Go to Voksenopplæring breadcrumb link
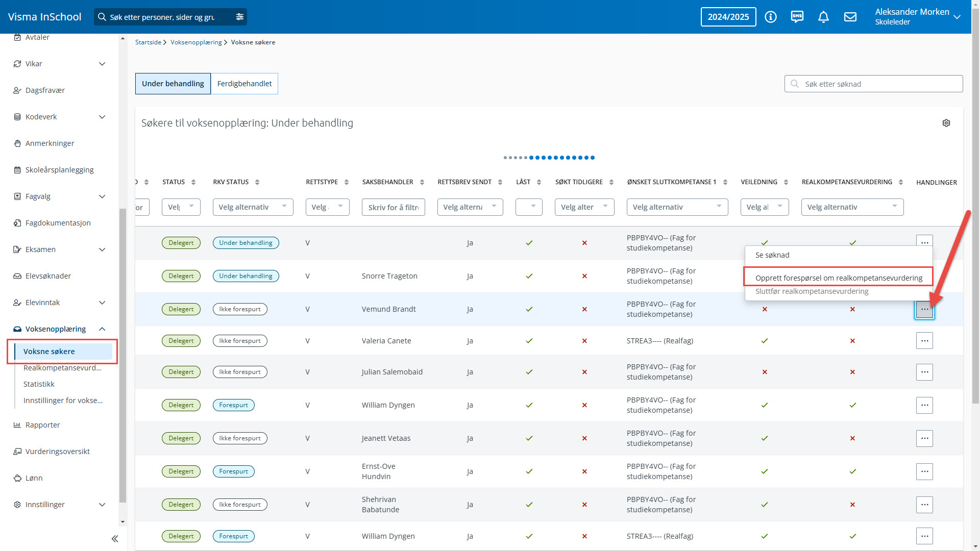This screenshot has height=551, width=980. [196, 42]
